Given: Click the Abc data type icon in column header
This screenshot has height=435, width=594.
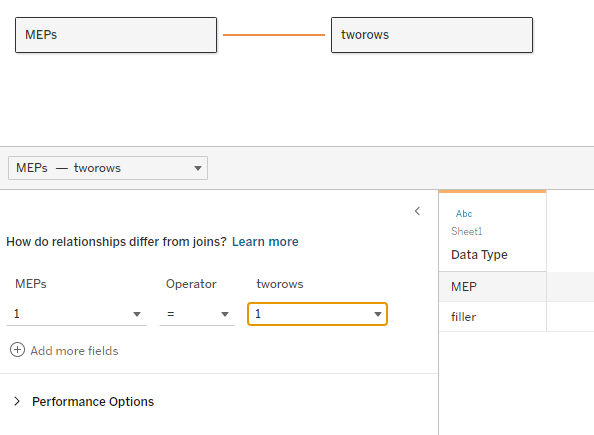Looking at the screenshot, I should (464, 214).
